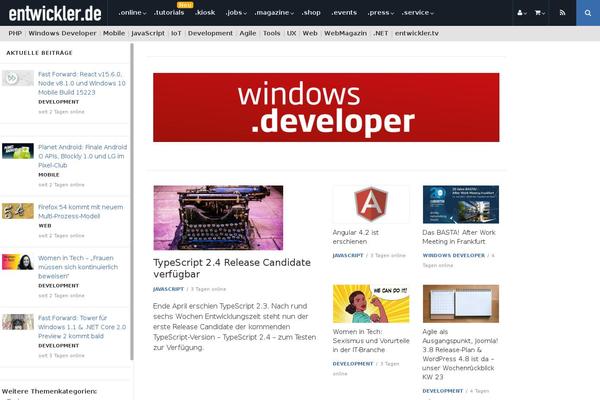Expand the .press dropdown
The image size is (600, 400).
(x=380, y=13)
